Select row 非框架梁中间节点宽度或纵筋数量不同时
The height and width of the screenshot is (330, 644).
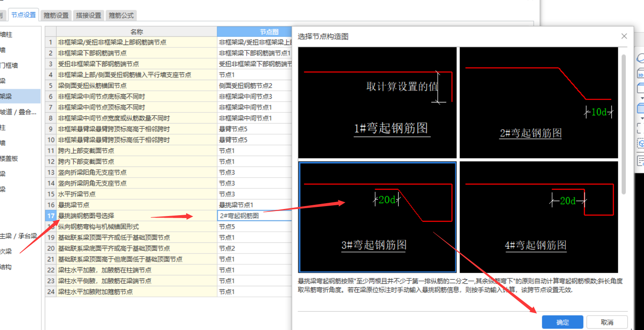[136, 118]
